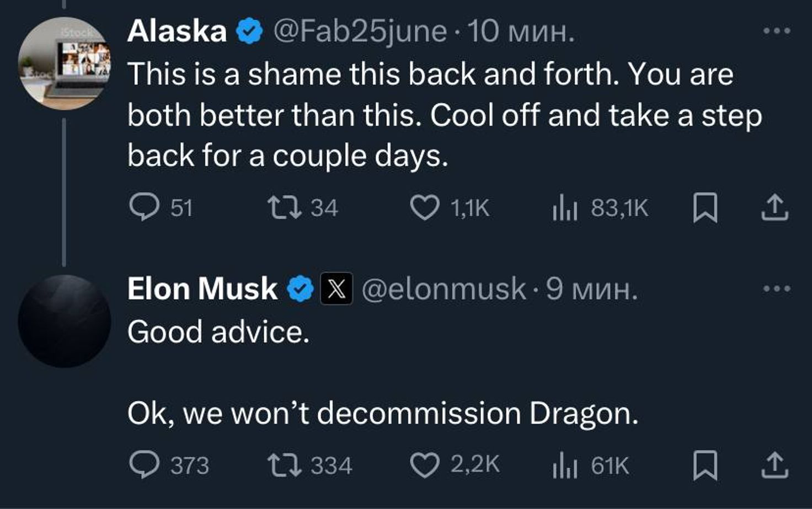The width and height of the screenshot is (812, 509).
Task: View analytics for Alaska's tweet
Action: click(x=564, y=209)
